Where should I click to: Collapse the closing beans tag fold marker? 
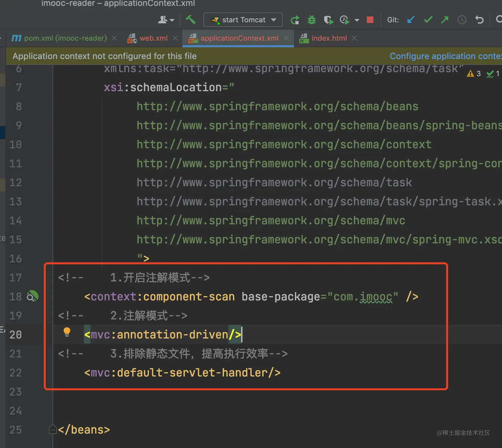click(x=53, y=429)
